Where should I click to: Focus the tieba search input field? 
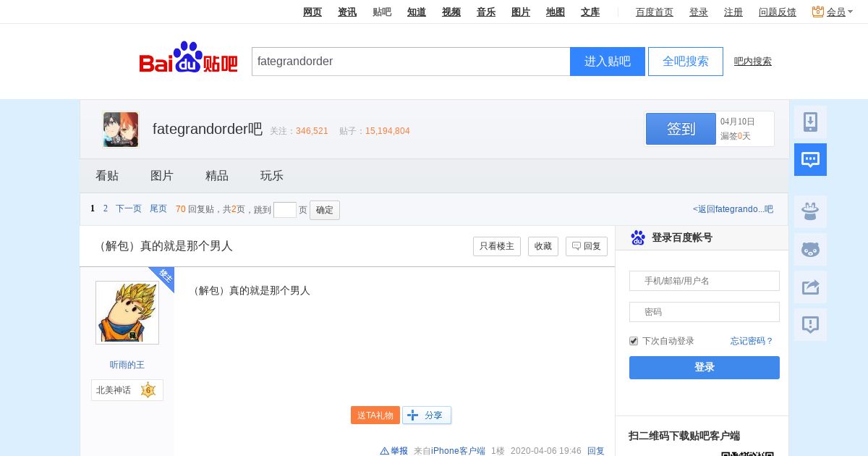(x=411, y=62)
